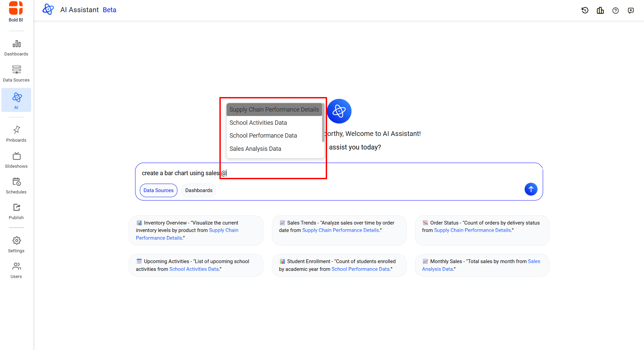Click the feedback message icon
Screen dimensions: 644x350
point(631,10)
